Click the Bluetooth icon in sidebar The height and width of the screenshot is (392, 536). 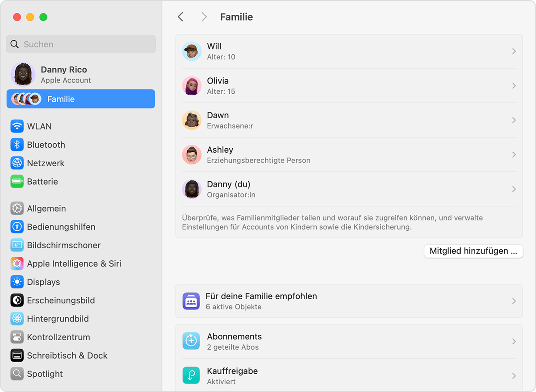click(x=17, y=145)
